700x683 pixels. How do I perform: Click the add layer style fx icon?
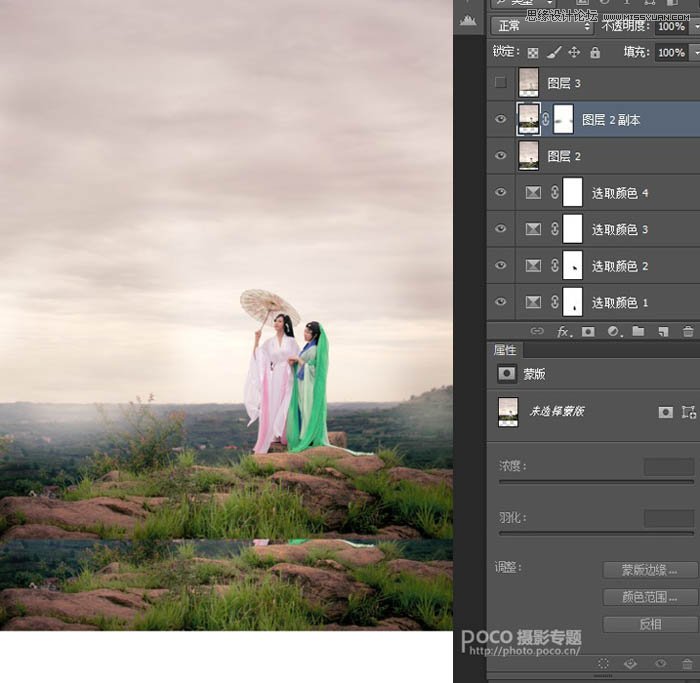[x=563, y=331]
